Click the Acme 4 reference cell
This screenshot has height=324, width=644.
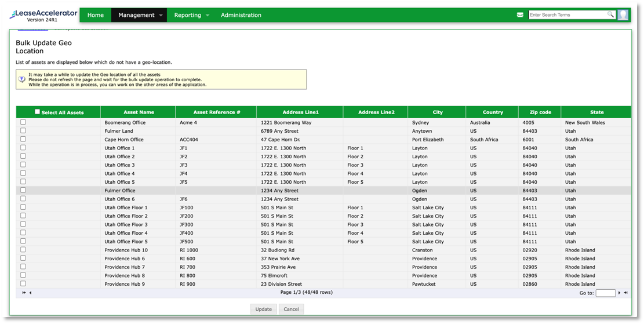[x=188, y=122]
